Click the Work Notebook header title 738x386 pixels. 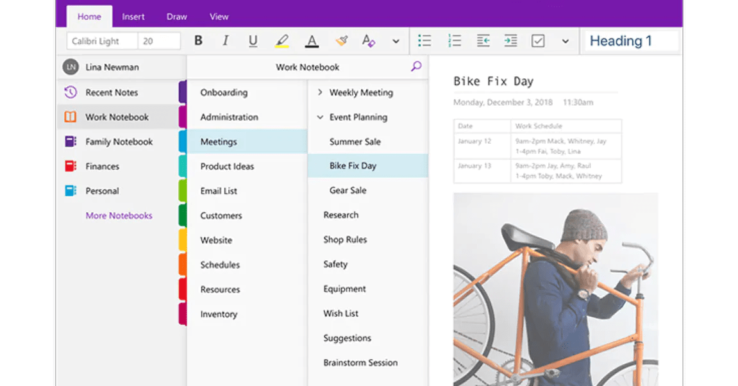click(307, 67)
